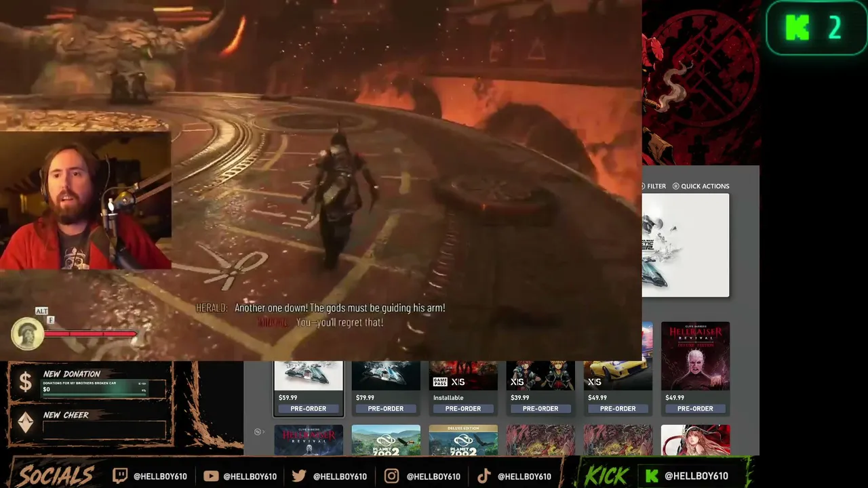Click the Twitch handle @HELLBOY610
Image resolution: width=868 pixels, height=488 pixels.
pos(160,476)
